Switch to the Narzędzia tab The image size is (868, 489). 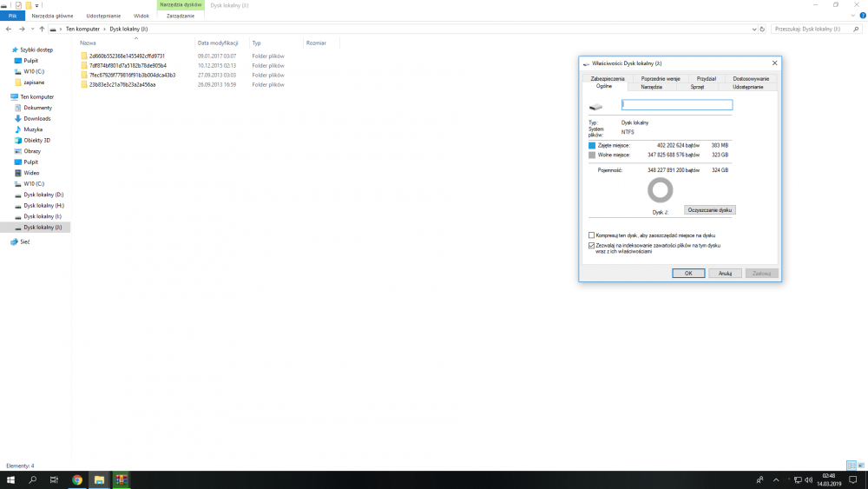pyautogui.click(x=651, y=87)
